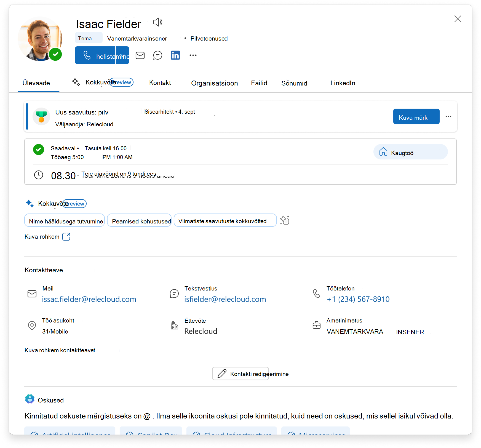The height and width of the screenshot is (448, 481).
Task: Click the Kuva märk button
Action: point(416,116)
